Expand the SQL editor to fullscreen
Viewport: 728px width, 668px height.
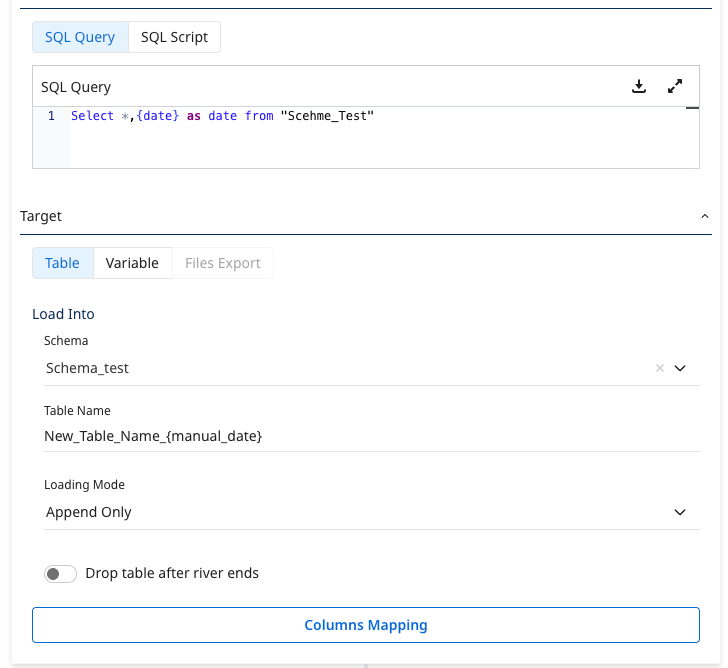click(x=675, y=87)
